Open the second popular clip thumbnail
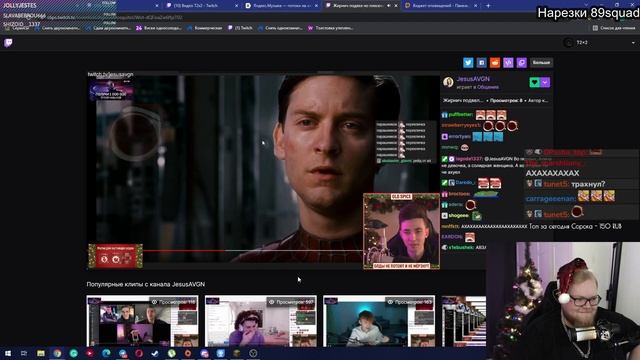The width and height of the screenshot is (640, 360). coord(261,321)
